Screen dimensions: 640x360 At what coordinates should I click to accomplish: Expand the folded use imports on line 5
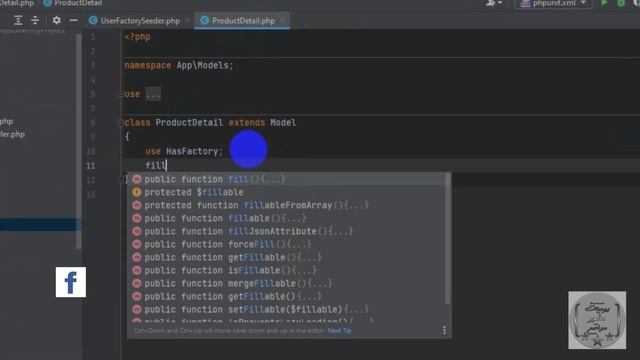(120, 94)
